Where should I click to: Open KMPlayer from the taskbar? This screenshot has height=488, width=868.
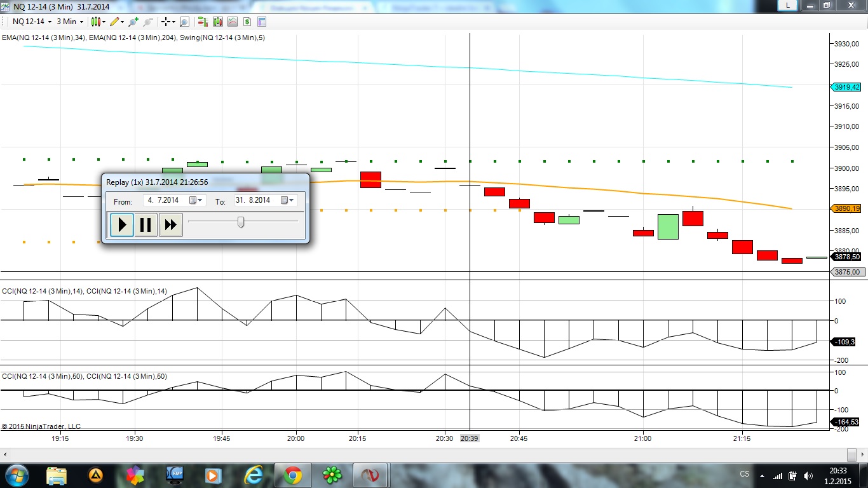[x=175, y=475]
